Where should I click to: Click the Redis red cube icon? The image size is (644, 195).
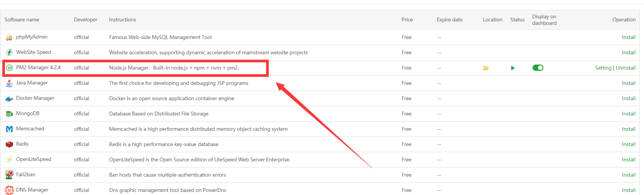pyautogui.click(x=9, y=144)
